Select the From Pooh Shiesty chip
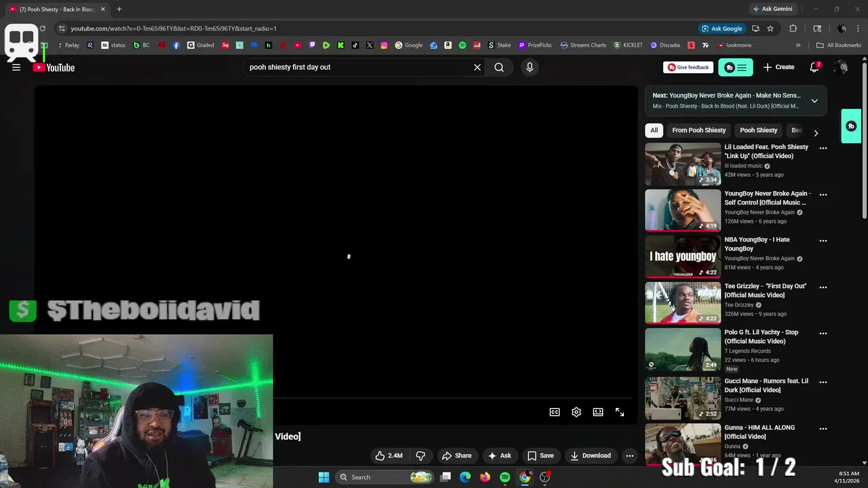Viewport: 868px width, 488px height. (x=698, y=130)
